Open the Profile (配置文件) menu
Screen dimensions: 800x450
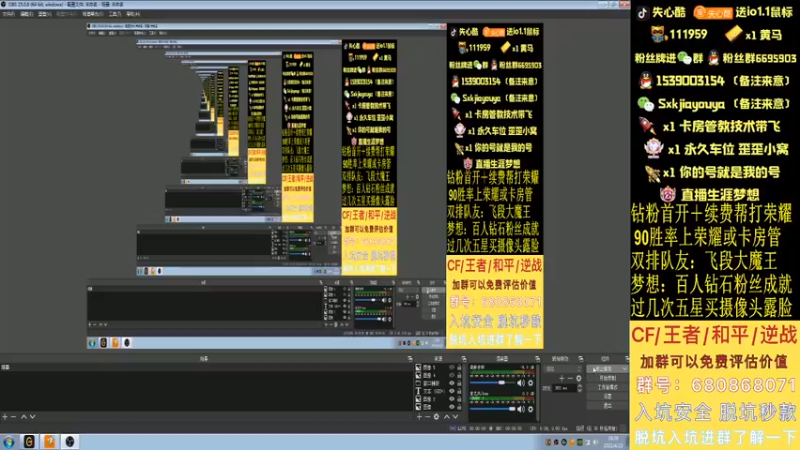(66, 14)
